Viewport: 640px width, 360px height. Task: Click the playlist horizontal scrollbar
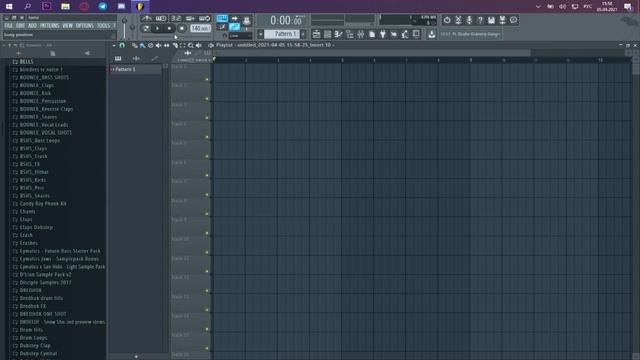[x=371, y=53]
